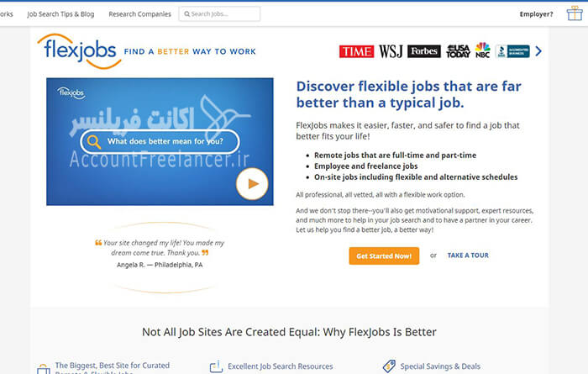Click 'Discover flexible jobs' headline
This screenshot has width=588, height=374.
coord(409,94)
